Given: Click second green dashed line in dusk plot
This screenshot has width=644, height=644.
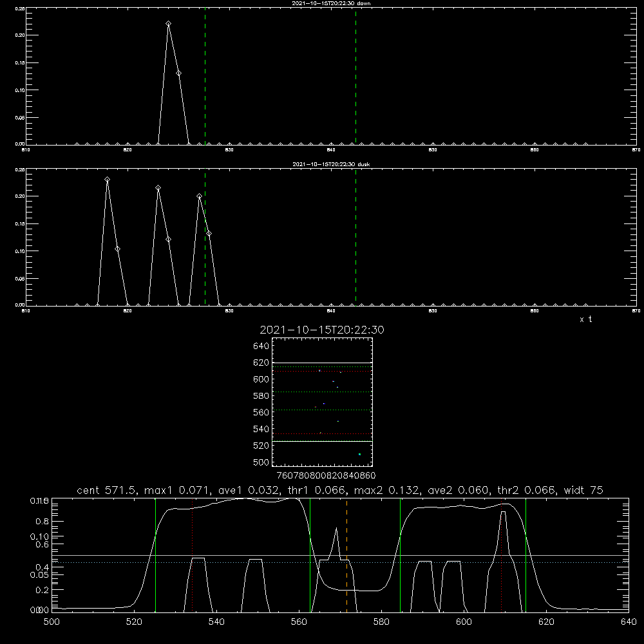Looking at the screenshot, I should 355,237.
